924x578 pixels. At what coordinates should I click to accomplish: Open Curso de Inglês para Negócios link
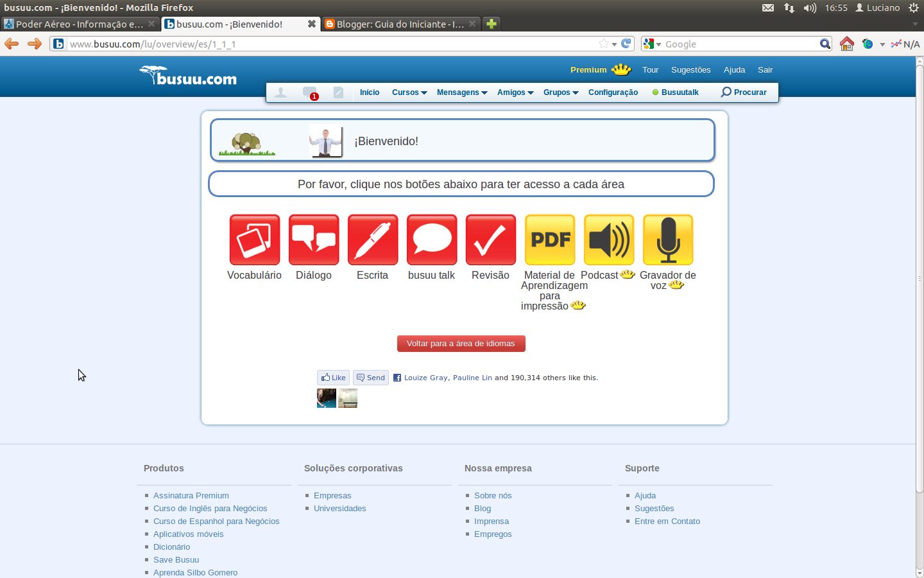coord(210,509)
